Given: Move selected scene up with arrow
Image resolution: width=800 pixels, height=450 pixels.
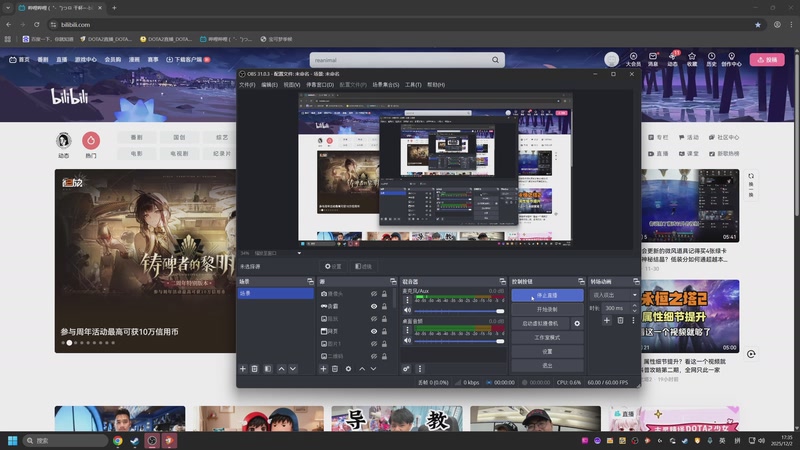Looking at the screenshot, I should coord(281,369).
